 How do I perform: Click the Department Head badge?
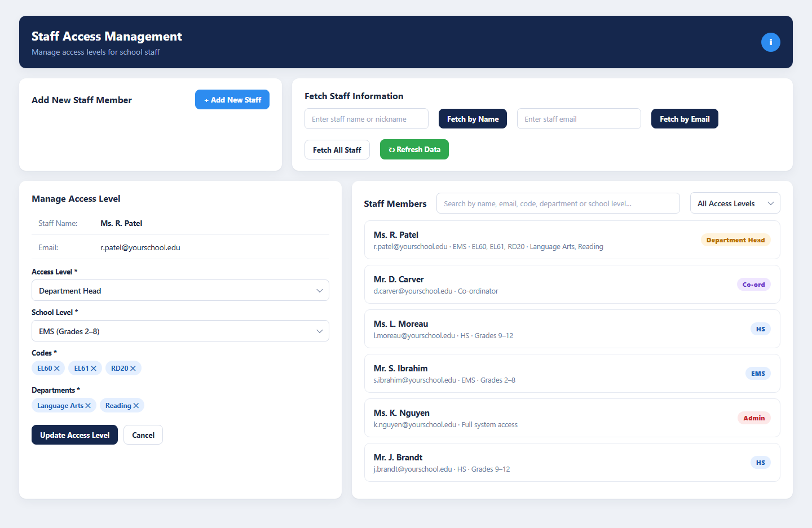click(735, 240)
